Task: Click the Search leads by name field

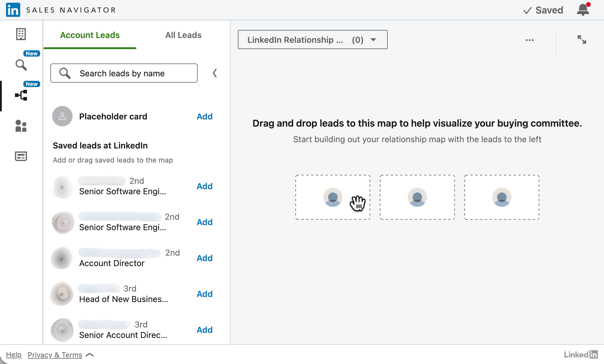Action: [x=124, y=73]
